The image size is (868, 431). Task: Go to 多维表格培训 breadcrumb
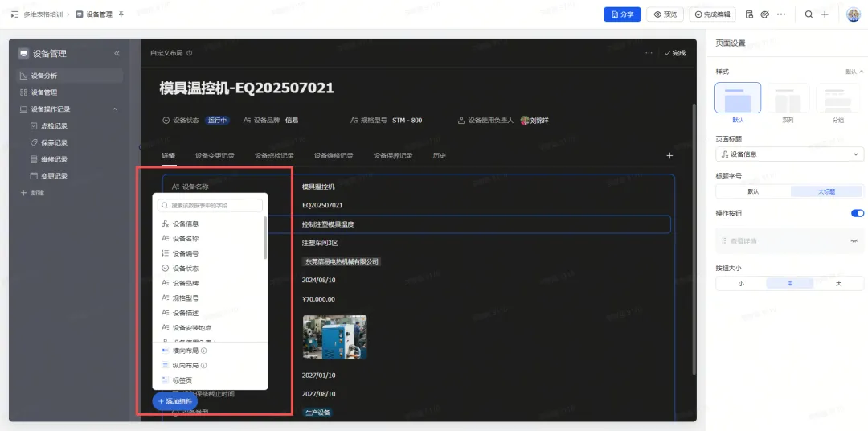pos(43,14)
